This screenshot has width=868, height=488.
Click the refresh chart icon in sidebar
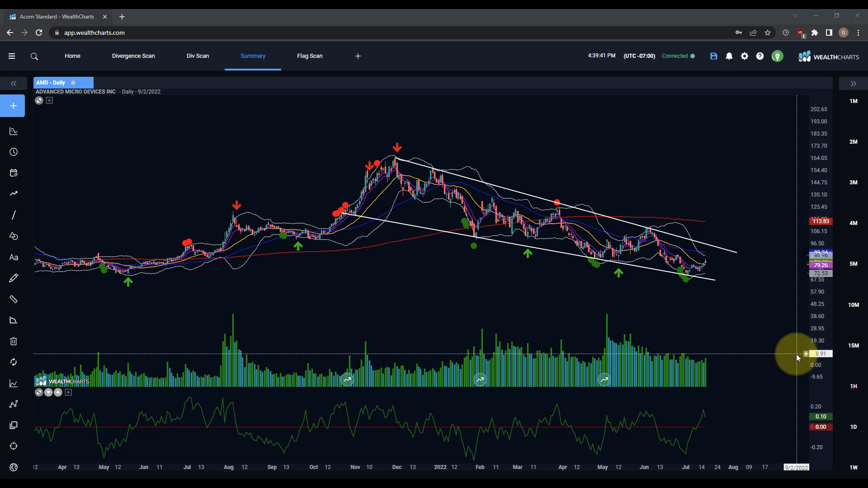click(x=14, y=362)
